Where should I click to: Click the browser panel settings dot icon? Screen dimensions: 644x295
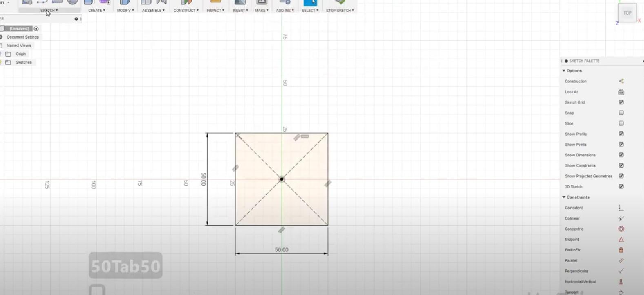click(x=76, y=19)
